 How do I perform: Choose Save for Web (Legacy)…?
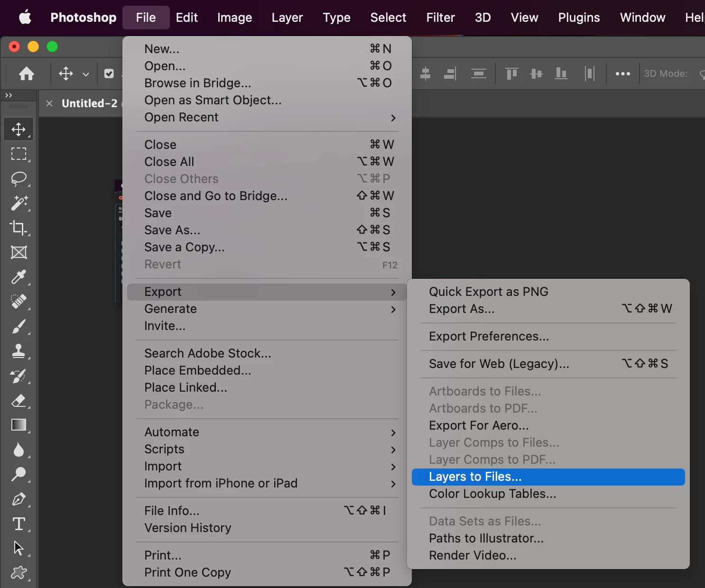[548, 364]
